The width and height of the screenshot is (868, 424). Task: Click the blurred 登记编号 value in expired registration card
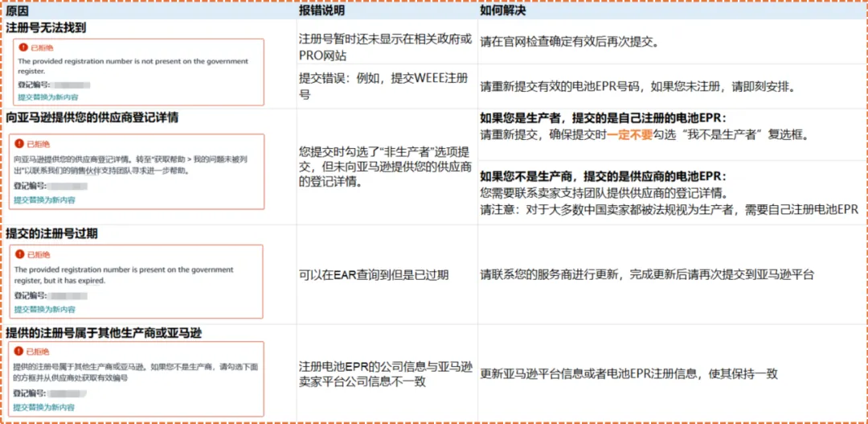[x=68, y=297]
